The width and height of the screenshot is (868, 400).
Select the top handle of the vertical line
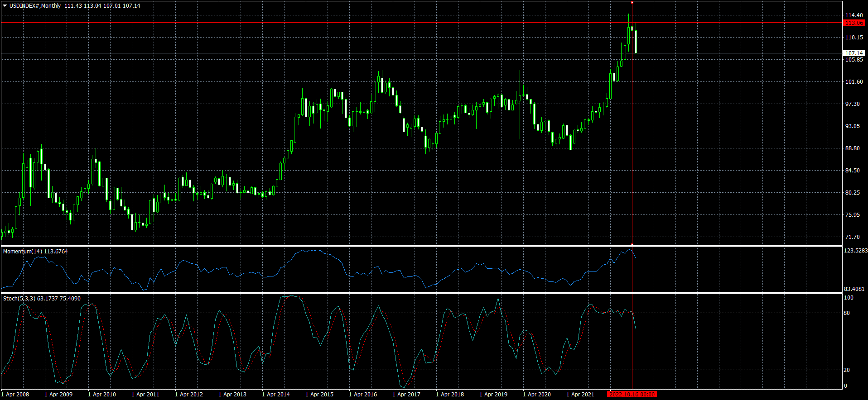632,2
